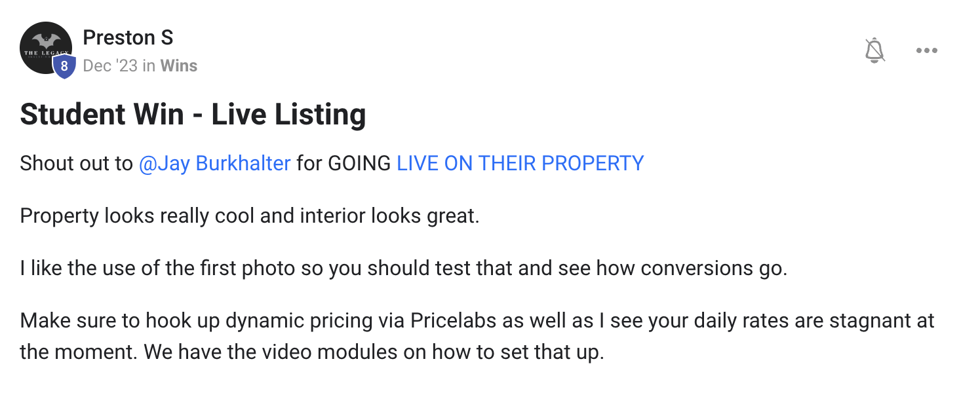Click the word GOING in post
This screenshot has width=980, height=393.
coord(359,163)
